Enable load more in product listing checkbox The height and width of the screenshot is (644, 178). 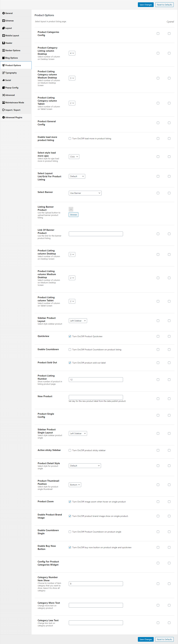(x=70, y=138)
